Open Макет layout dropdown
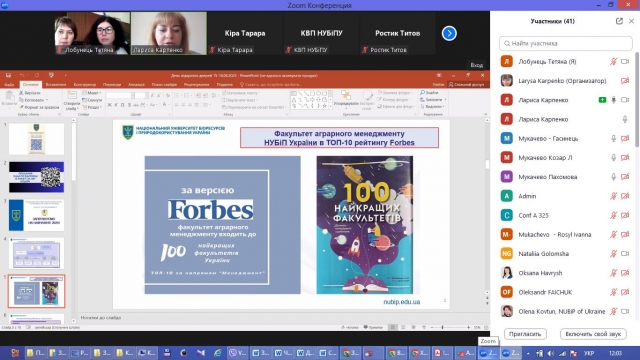Image resolution: width=640 pixels, height=360 pixels. point(92,93)
